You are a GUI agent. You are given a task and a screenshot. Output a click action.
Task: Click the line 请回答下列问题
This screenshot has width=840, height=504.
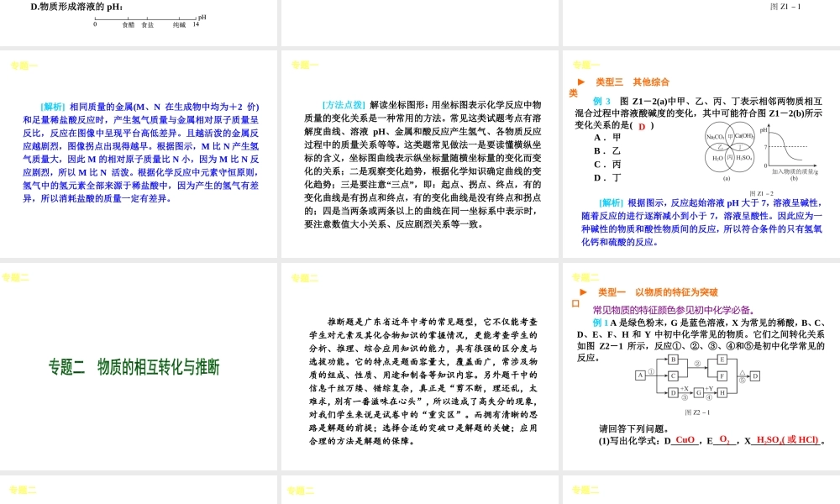633,429
